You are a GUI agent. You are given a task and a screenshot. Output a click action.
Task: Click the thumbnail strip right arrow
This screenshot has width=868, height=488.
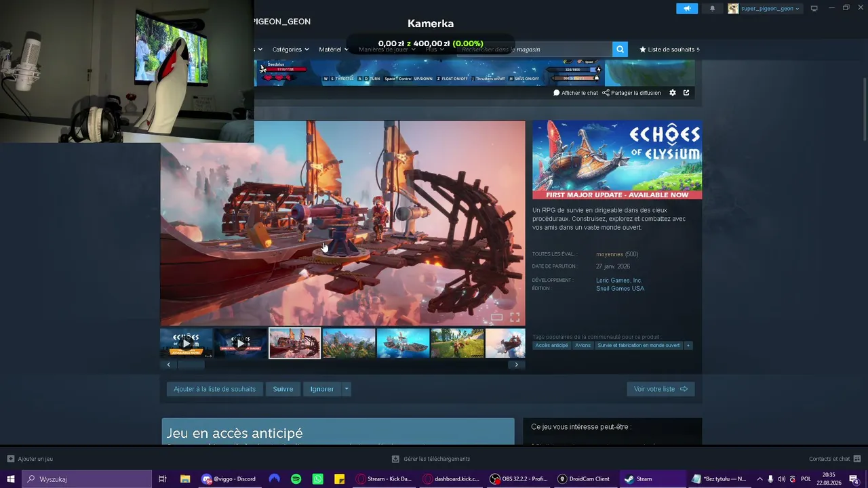pyautogui.click(x=516, y=365)
